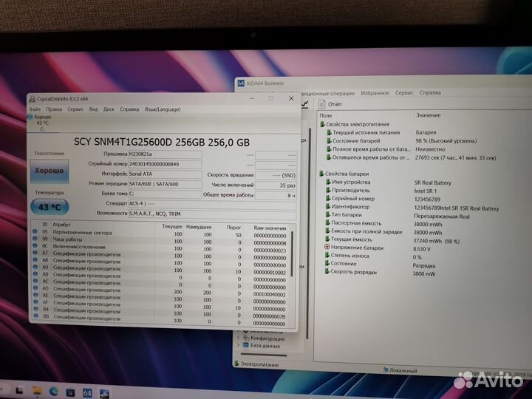Switch to CrystalDiskInfo via taskbar icon

coord(104,394)
